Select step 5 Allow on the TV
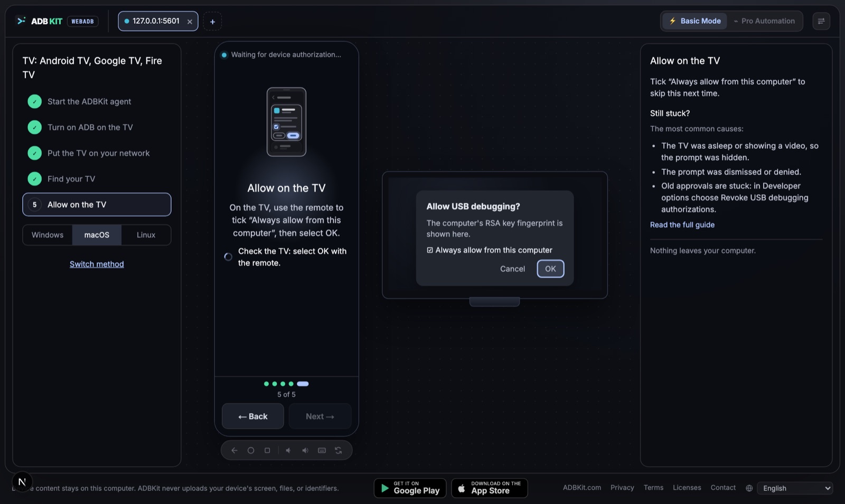 coord(97,204)
